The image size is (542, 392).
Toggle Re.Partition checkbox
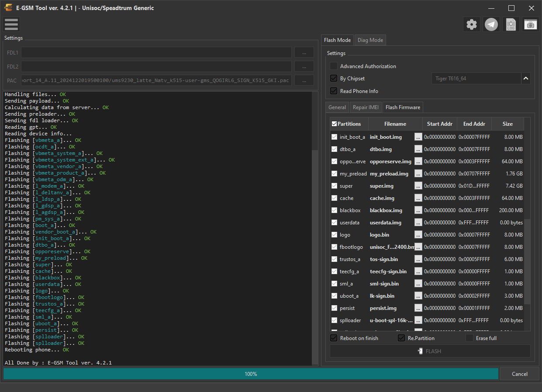[401, 338]
